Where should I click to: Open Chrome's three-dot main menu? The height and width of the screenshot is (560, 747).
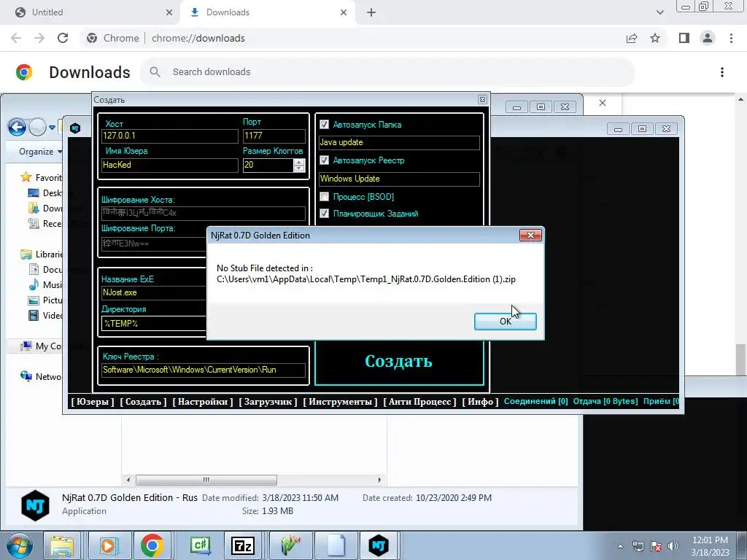point(731,38)
